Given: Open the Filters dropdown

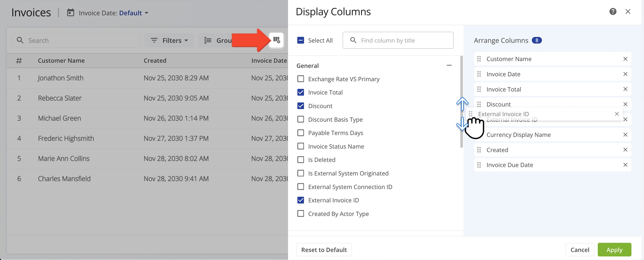Looking at the screenshot, I should tap(169, 40).
